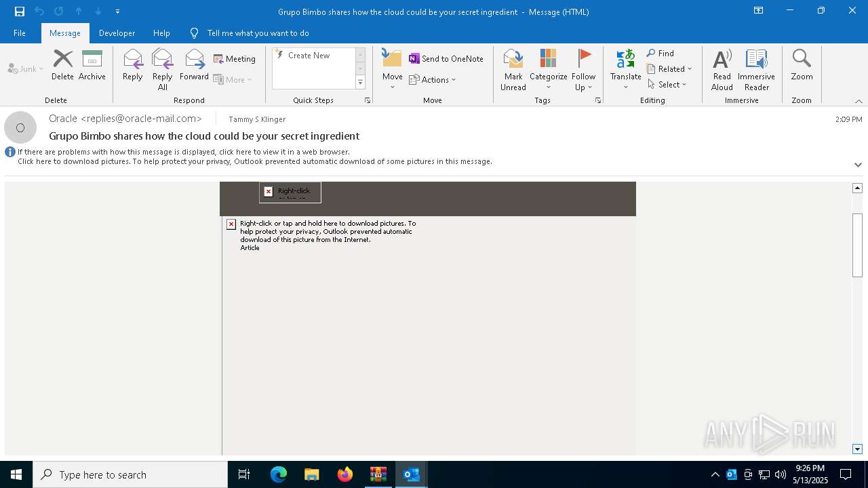This screenshot has height=488, width=868.
Task: Reply to the sender
Action: click(x=132, y=66)
